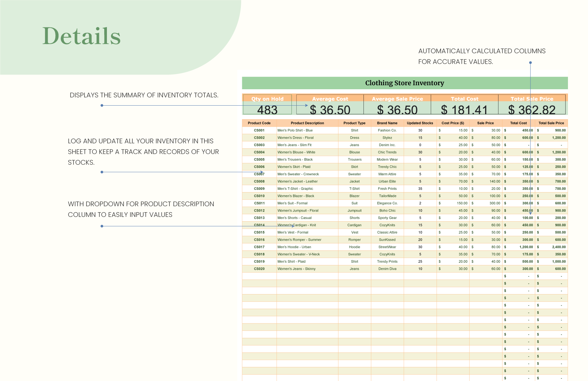
Task: Click the Details page heading
Action: point(82,36)
